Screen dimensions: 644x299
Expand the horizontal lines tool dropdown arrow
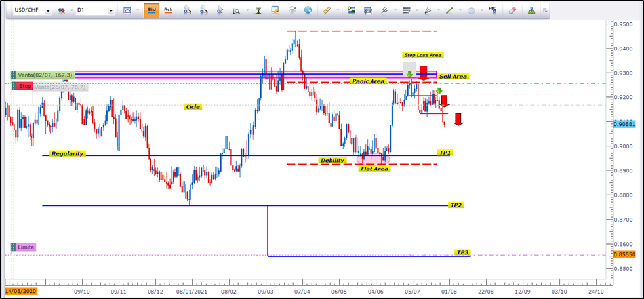coord(418,12)
